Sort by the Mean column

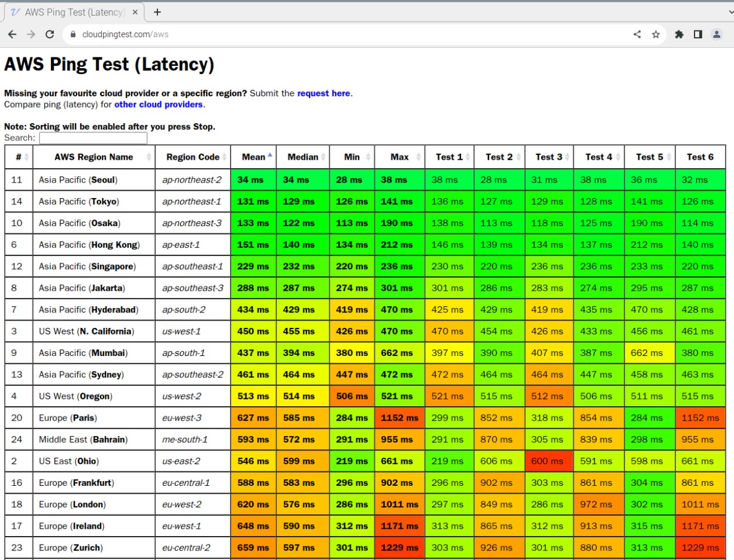click(x=253, y=157)
